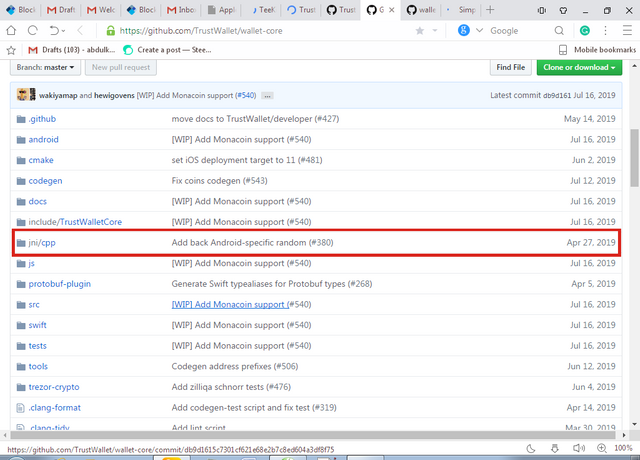Open src row's Add Monacoin support commit

(x=230, y=304)
